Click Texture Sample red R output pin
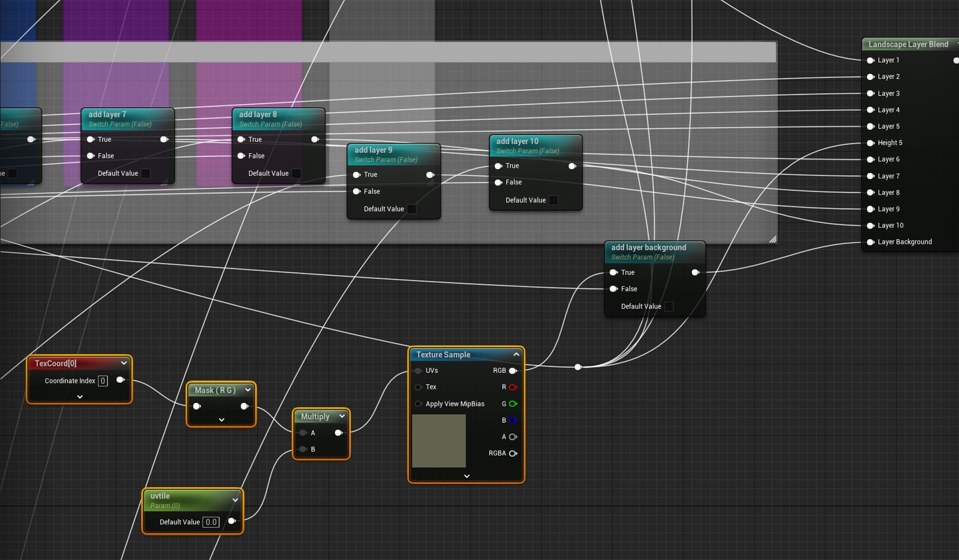 tap(513, 388)
